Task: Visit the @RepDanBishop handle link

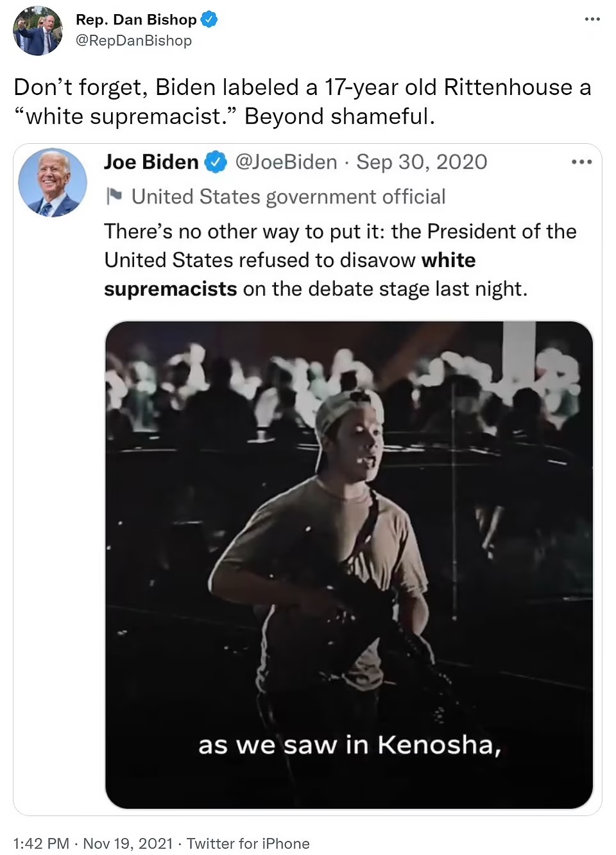Action: [133, 40]
